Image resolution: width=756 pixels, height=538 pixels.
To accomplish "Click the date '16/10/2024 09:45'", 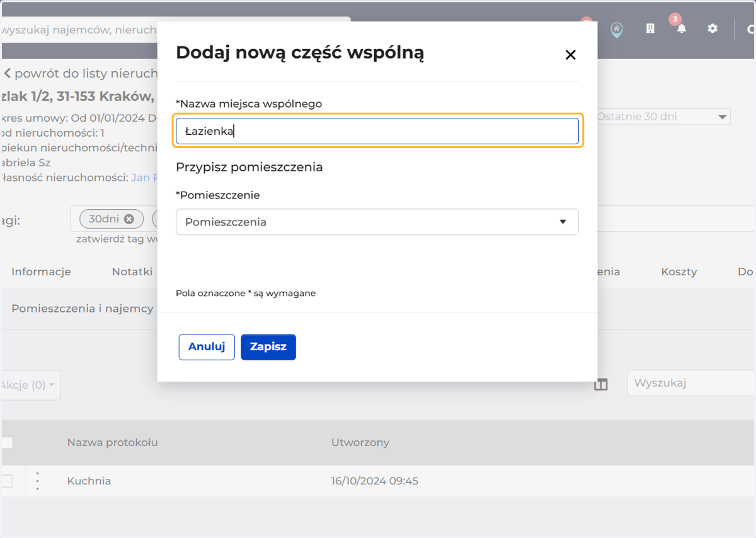I will point(375,481).
